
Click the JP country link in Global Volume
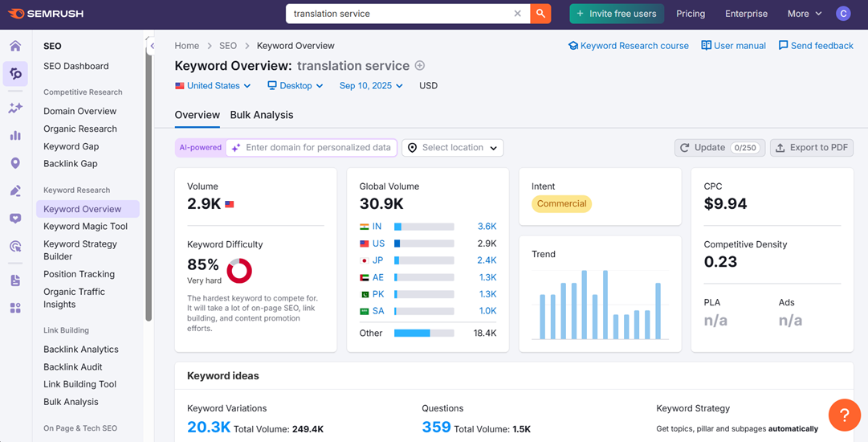[378, 260]
